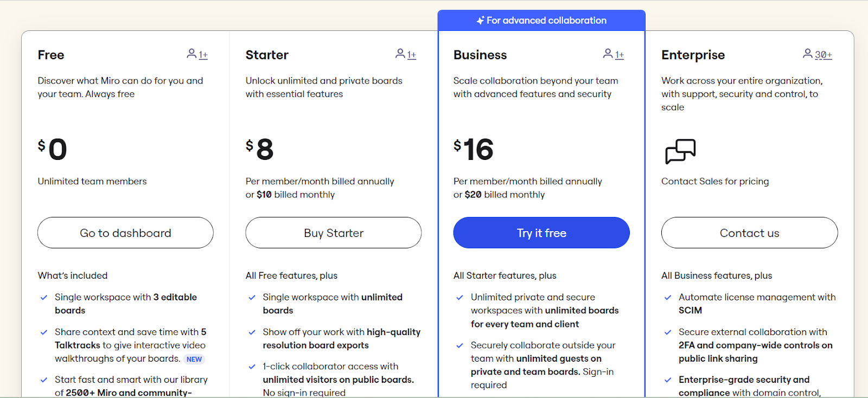Open the 30+ member link on the Enterprise plan
Viewport: 868px width, 398px height.
(822, 54)
